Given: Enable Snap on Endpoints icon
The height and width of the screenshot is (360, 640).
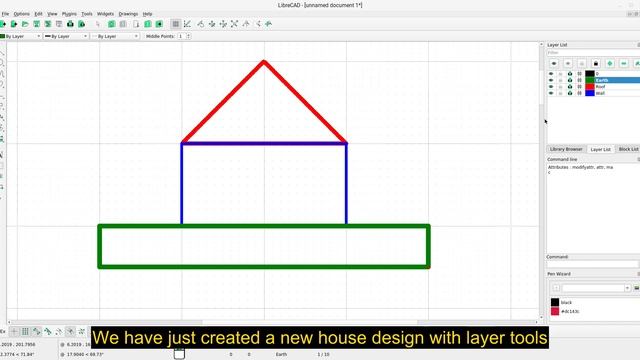Looking at the screenshot, I should click(37, 331).
